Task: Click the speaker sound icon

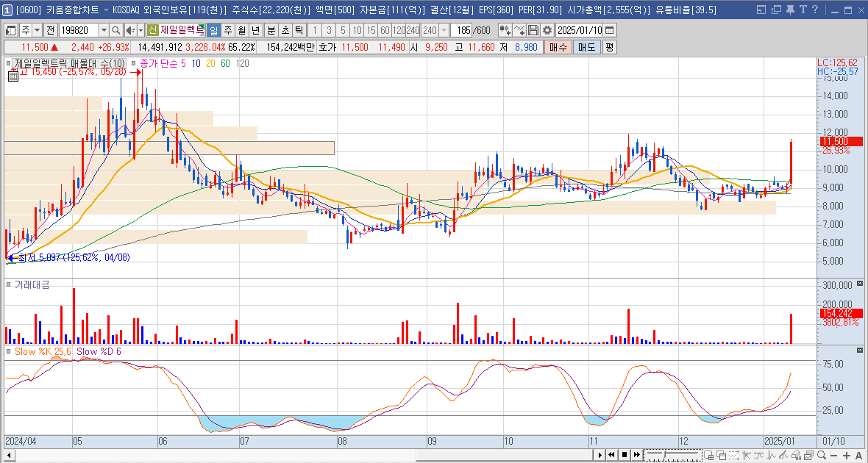Action: click(x=130, y=30)
